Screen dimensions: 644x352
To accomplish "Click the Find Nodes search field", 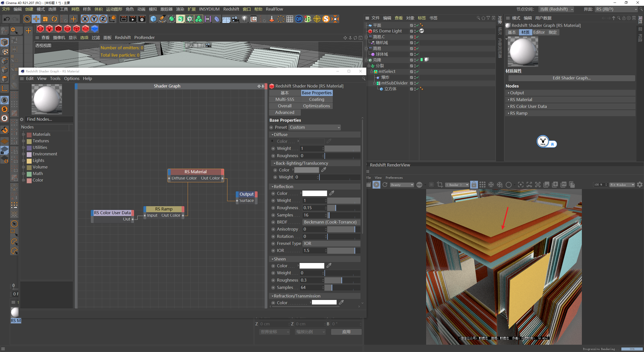I will point(49,119).
